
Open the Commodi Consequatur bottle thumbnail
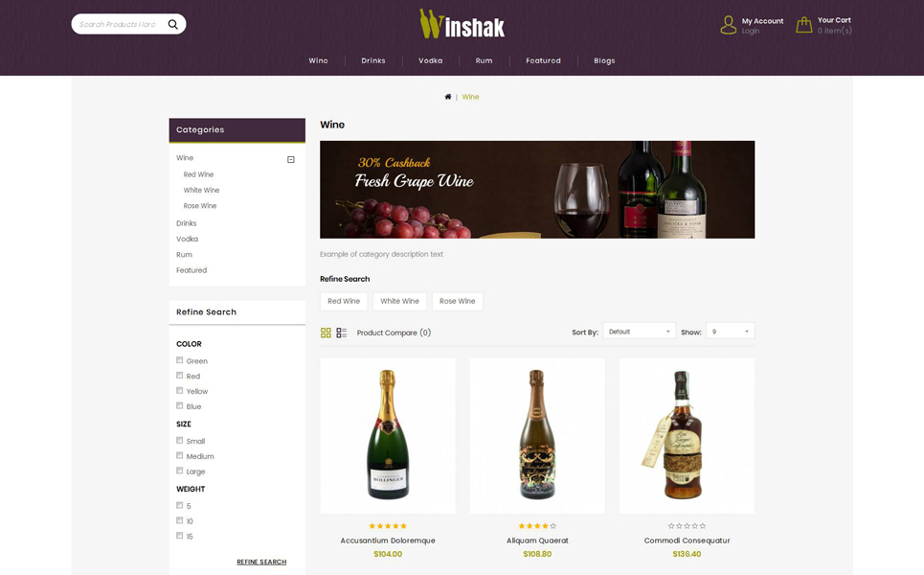pyautogui.click(x=687, y=436)
